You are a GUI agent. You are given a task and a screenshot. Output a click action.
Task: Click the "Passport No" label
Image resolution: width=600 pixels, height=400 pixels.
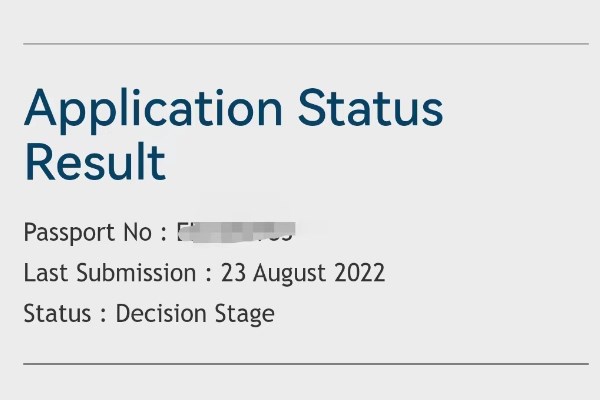(88, 233)
